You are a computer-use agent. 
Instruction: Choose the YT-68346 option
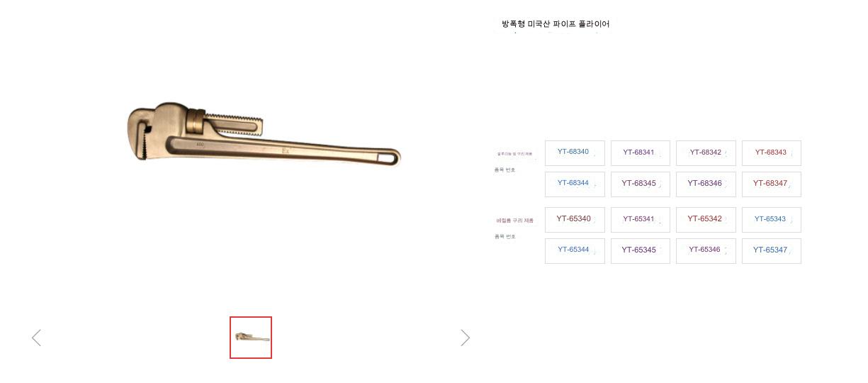click(706, 184)
